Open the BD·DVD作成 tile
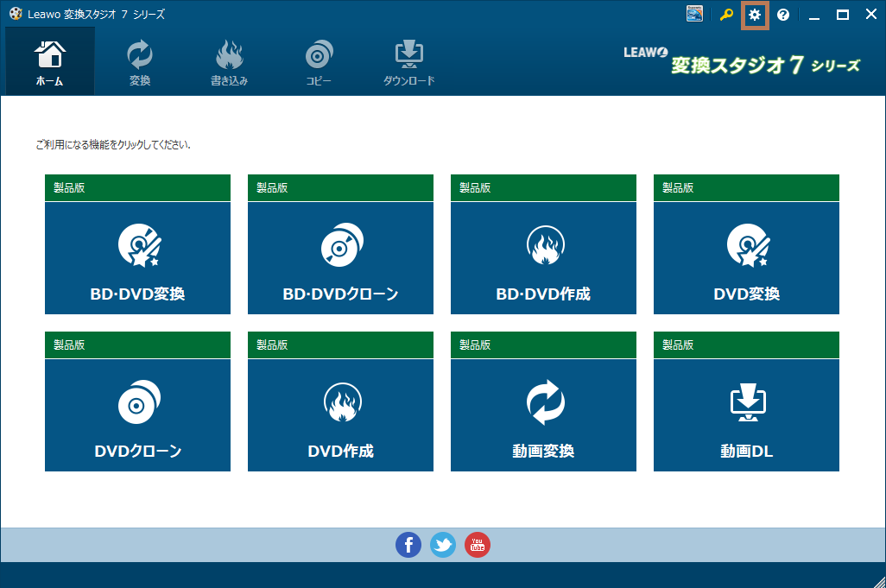Viewport: 886px width, 588px height. click(543, 257)
